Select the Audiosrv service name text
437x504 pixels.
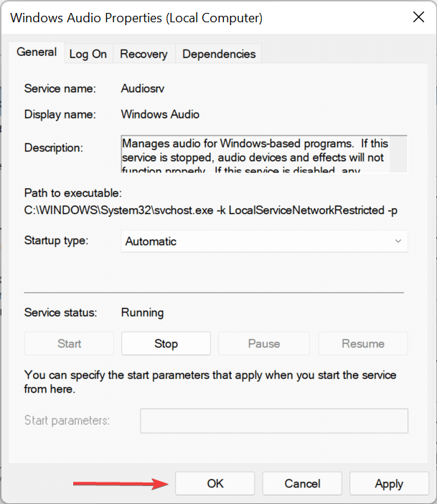click(x=142, y=88)
